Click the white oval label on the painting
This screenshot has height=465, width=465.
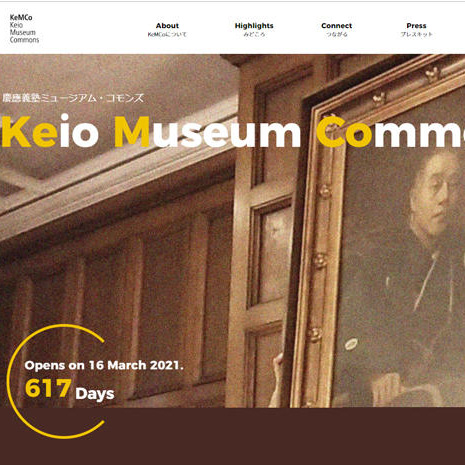click(x=351, y=344)
